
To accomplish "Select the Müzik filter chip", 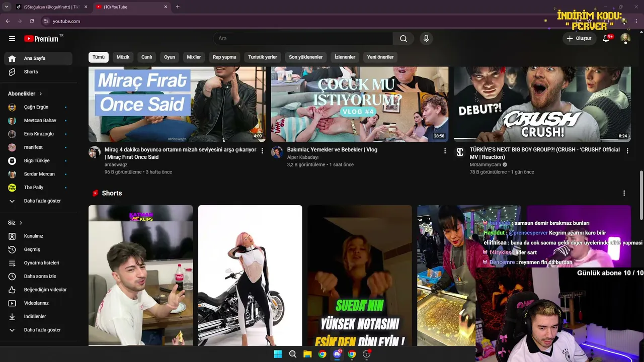I will pos(123,57).
